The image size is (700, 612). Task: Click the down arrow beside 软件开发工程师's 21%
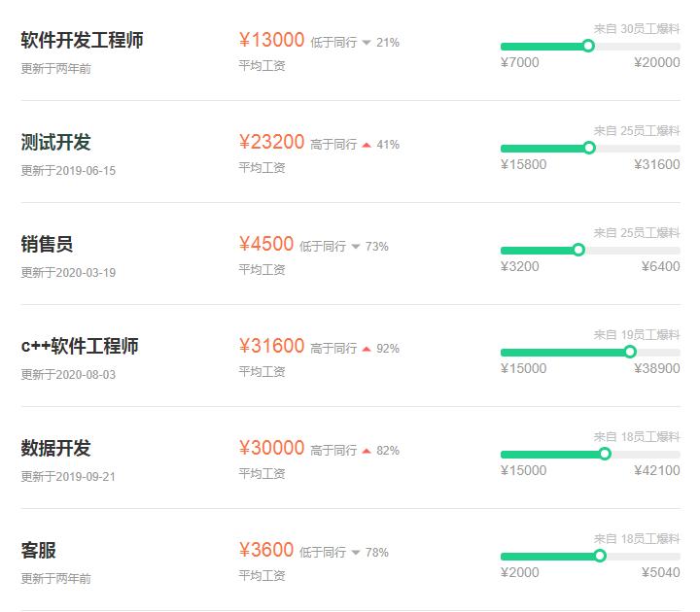tap(367, 43)
